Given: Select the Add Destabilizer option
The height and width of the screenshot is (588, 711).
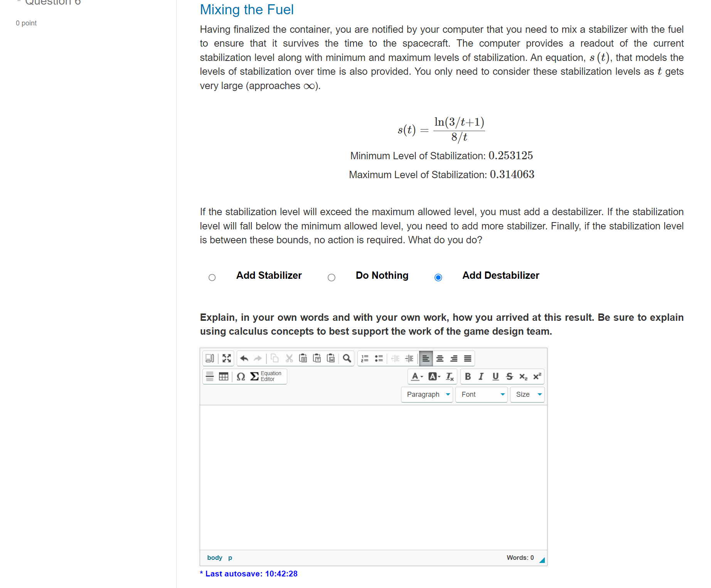Looking at the screenshot, I should pos(438,277).
